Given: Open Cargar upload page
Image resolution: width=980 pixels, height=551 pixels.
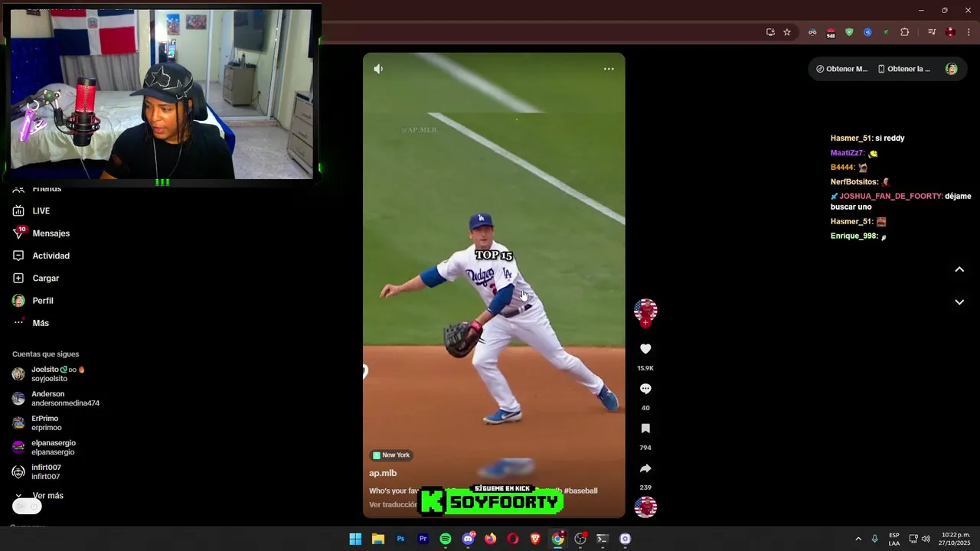Looking at the screenshot, I should [35, 279].
